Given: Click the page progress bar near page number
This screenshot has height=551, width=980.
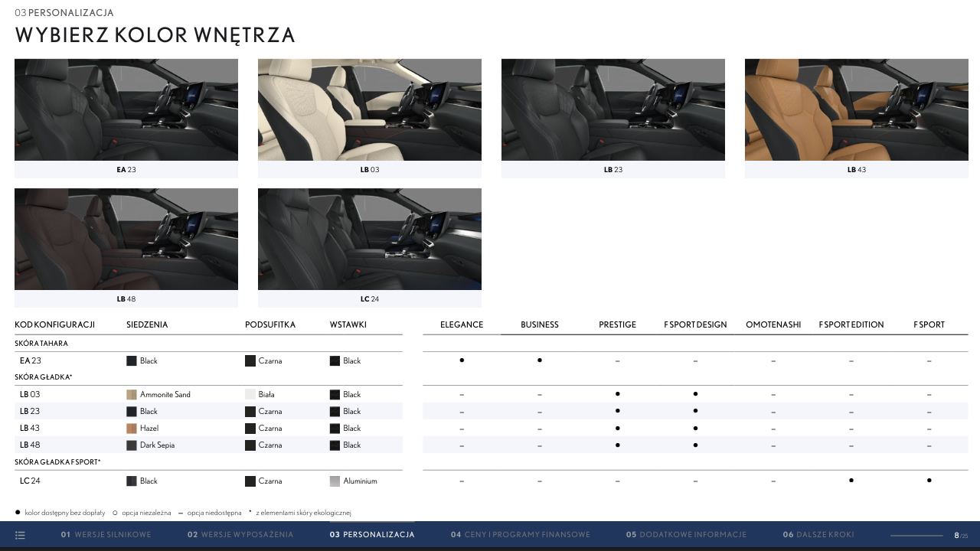Looking at the screenshot, I should [916, 536].
